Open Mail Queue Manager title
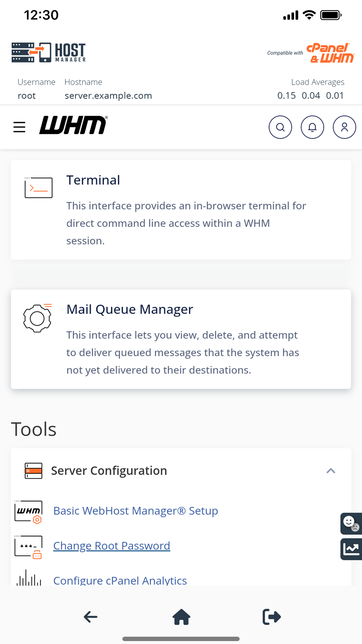 click(x=130, y=309)
